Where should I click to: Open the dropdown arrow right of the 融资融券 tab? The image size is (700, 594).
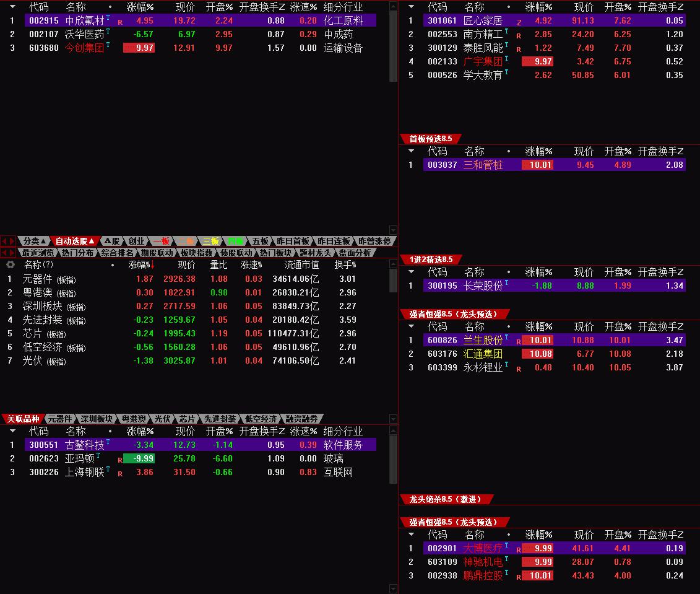393,419
